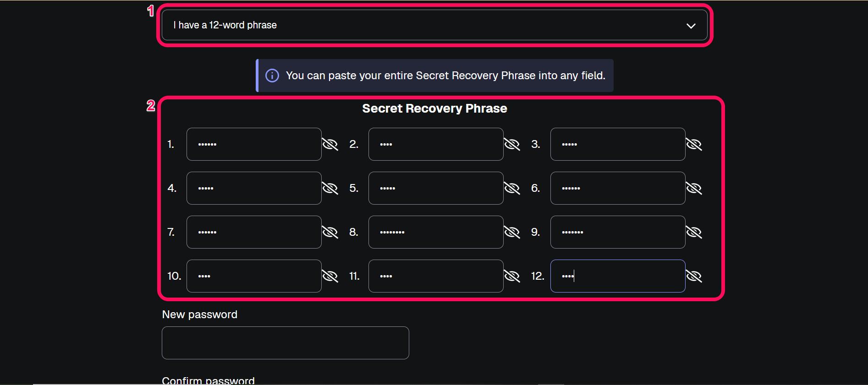Screen dimensions: 868x385
Task: Show word 12 with its eye icon
Action: click(x=694, y=277)
